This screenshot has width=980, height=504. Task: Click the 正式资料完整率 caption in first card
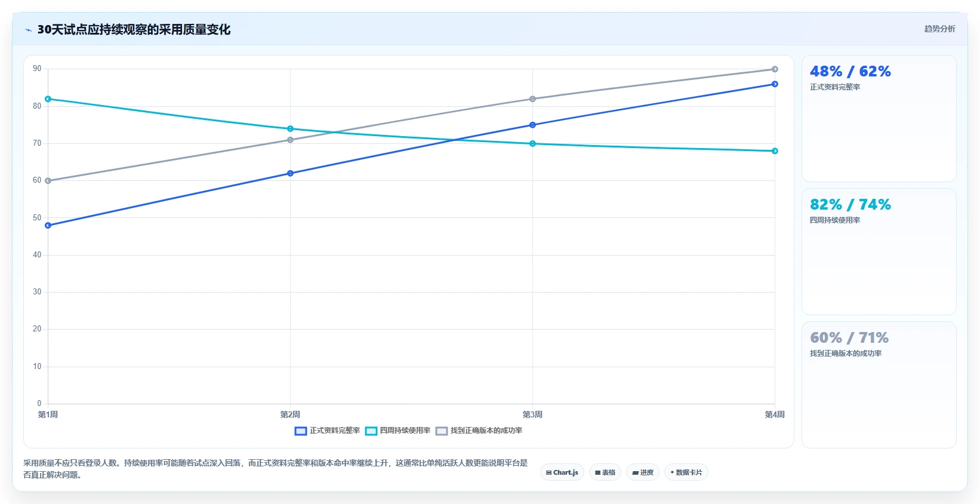835,87
